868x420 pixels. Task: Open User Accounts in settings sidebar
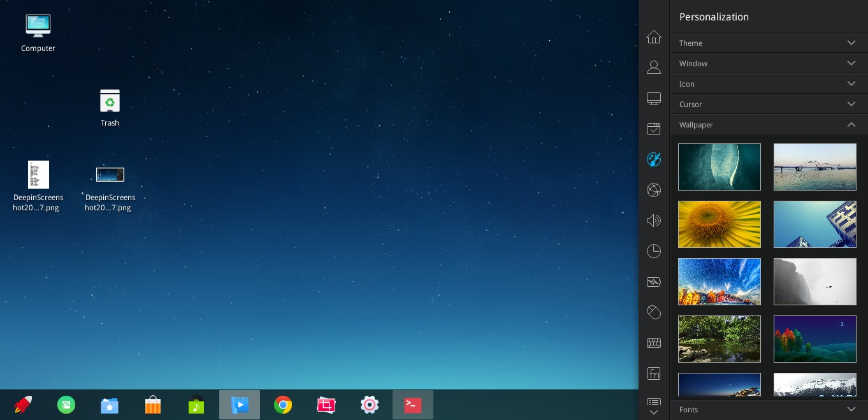(653, 68)
